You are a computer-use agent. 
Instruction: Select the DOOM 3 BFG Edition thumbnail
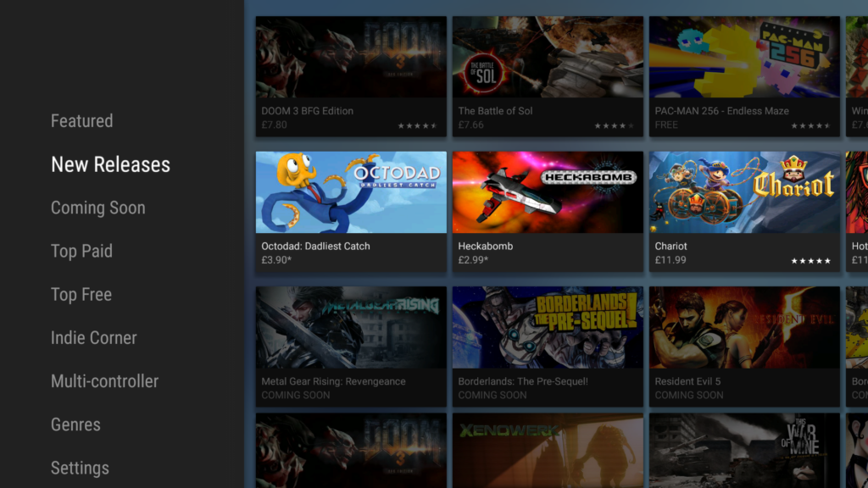[351, 58]
